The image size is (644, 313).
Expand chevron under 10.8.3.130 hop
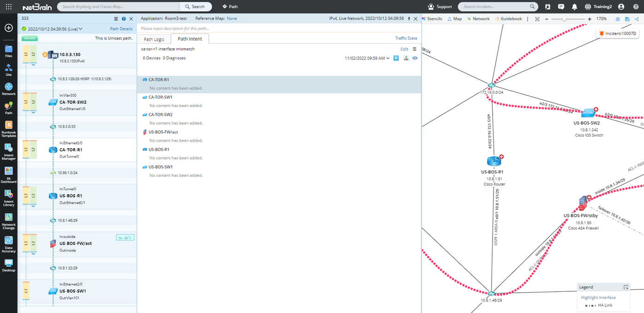(x=33, y=65)
